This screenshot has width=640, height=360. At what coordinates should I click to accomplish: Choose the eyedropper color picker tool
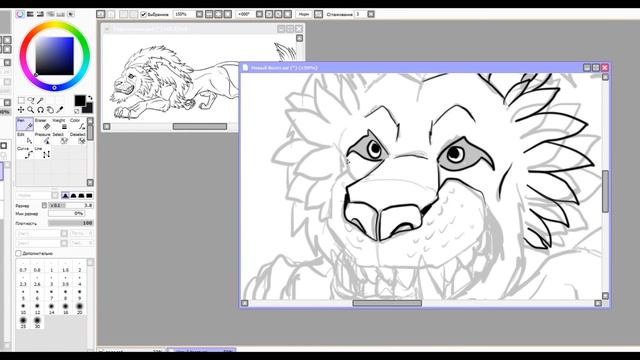(x=60, y=110)
